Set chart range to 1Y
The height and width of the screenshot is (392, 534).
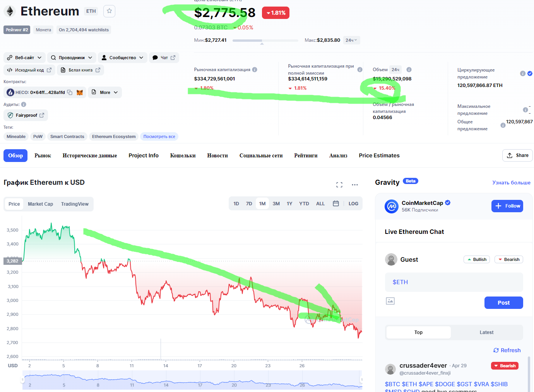pyautogui.click(x=289, y=204)
